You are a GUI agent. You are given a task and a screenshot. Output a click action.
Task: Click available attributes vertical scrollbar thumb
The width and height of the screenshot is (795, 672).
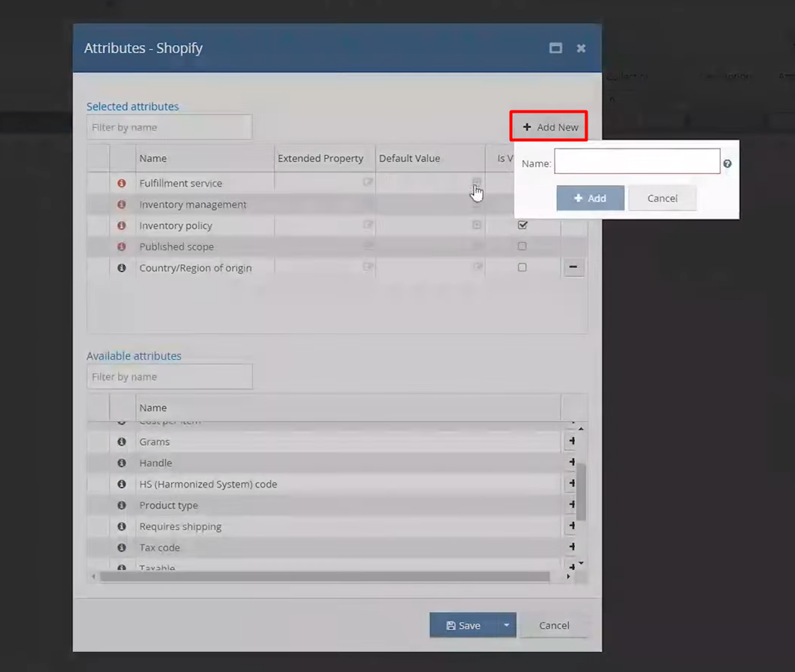(x=582, y=492)
